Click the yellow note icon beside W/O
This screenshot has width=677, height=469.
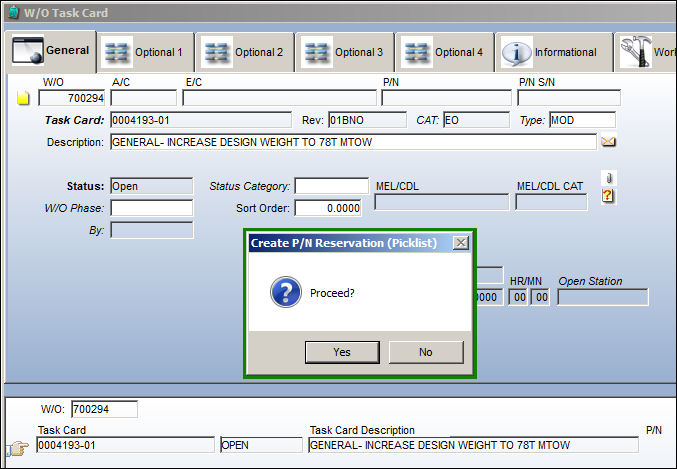point(23,98)
